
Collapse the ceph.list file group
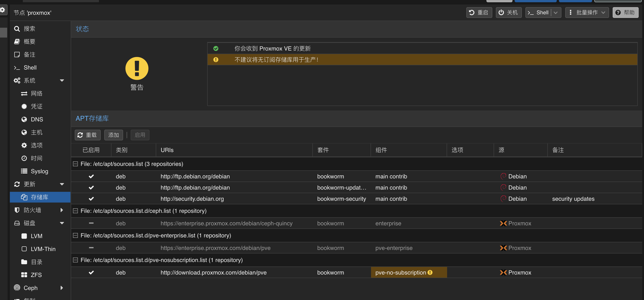point(75,211)
